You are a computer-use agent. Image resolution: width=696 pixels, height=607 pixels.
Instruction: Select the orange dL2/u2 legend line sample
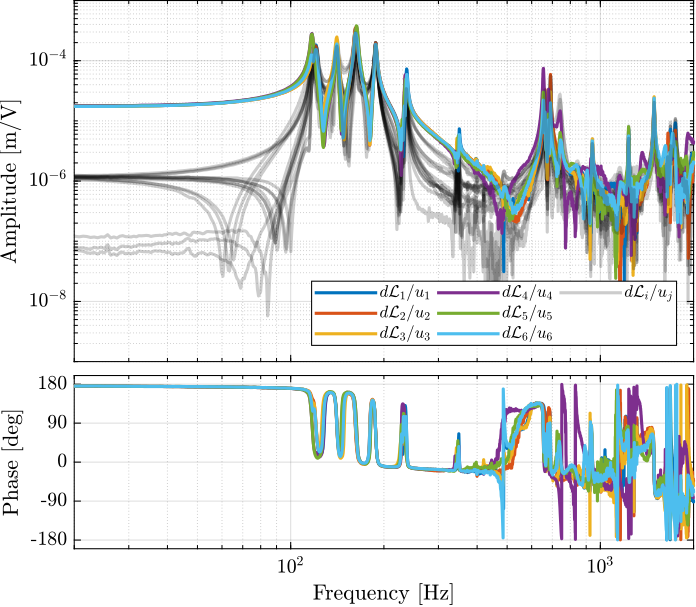click(x=346, y=313)
